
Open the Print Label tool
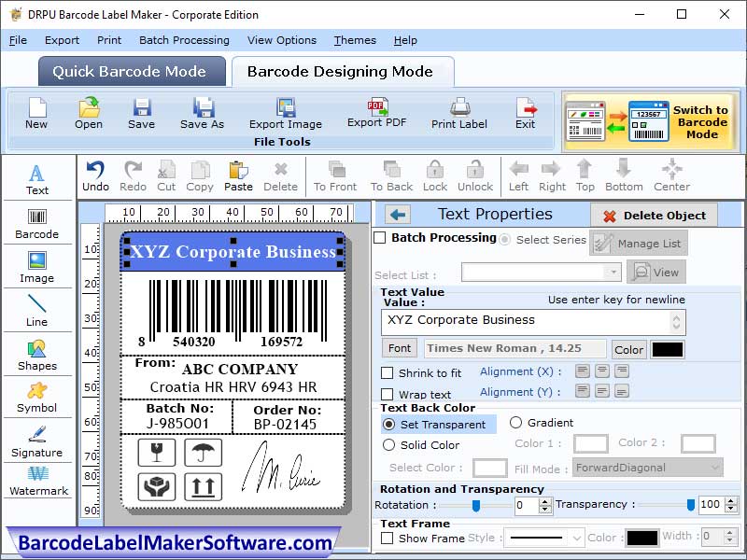[x=458, y=112]
